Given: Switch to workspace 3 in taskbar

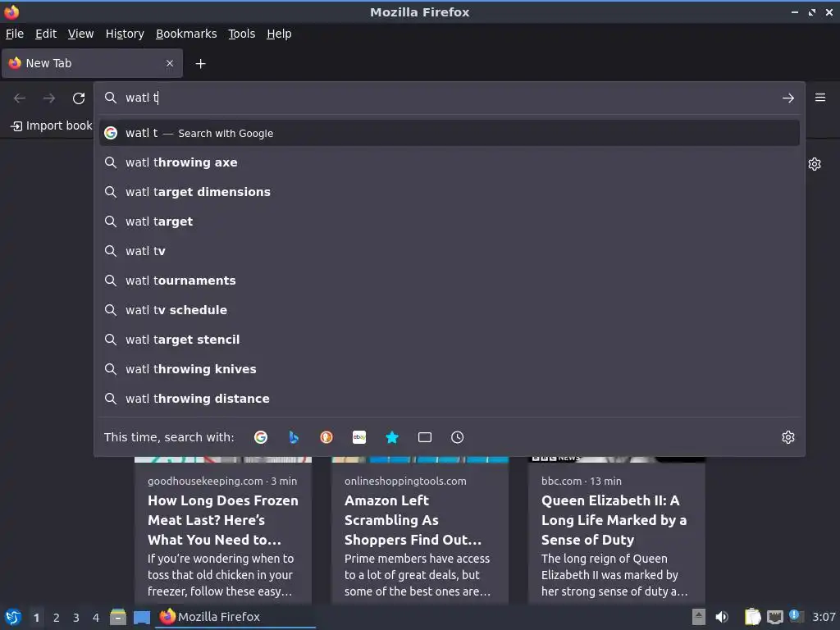Looking at the screenshot, I should point(76,618).
